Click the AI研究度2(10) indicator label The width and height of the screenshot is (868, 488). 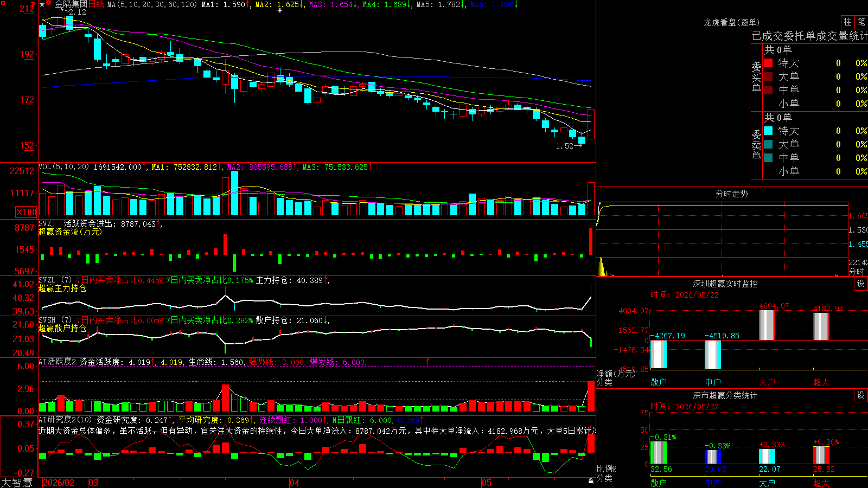[65, 420]
